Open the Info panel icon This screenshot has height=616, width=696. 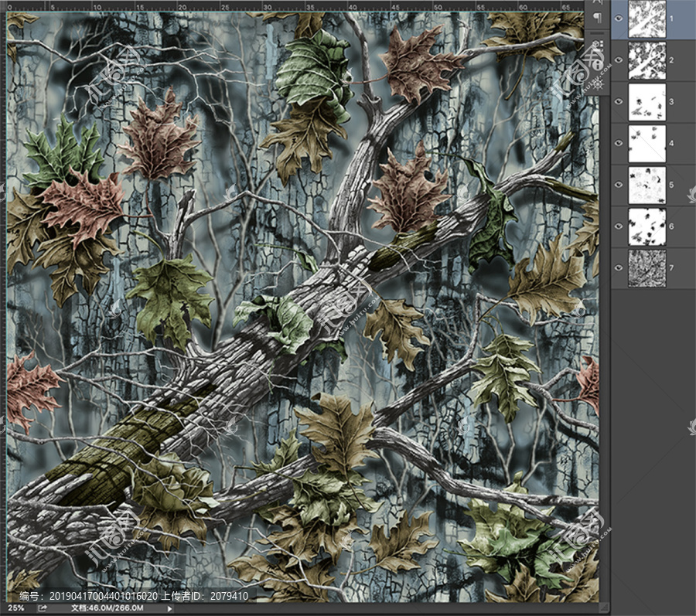(598, 65)
